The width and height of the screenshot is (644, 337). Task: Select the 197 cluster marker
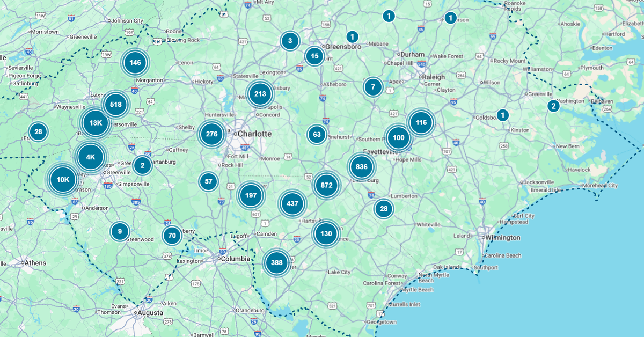click(x=251, y=195)
